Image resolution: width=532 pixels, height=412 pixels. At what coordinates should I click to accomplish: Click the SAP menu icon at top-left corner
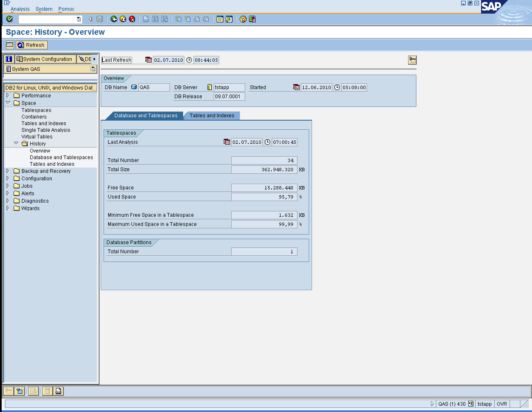pos(7,2)
